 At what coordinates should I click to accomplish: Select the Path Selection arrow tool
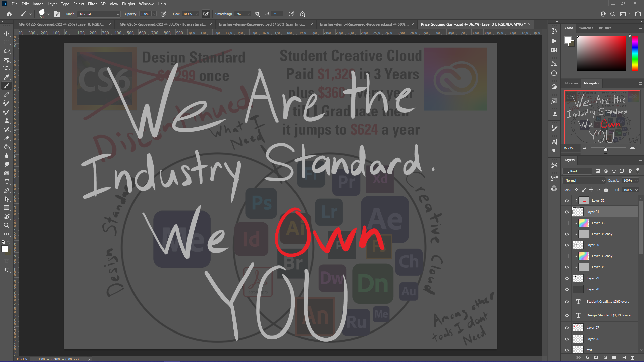point(7,199)
